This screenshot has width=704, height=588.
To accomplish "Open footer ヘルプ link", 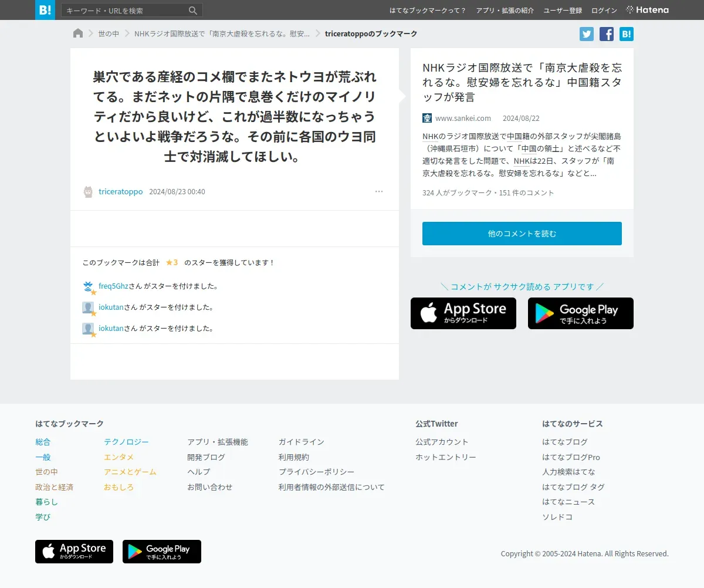I will pyautogui.click(x=198, y=472).
